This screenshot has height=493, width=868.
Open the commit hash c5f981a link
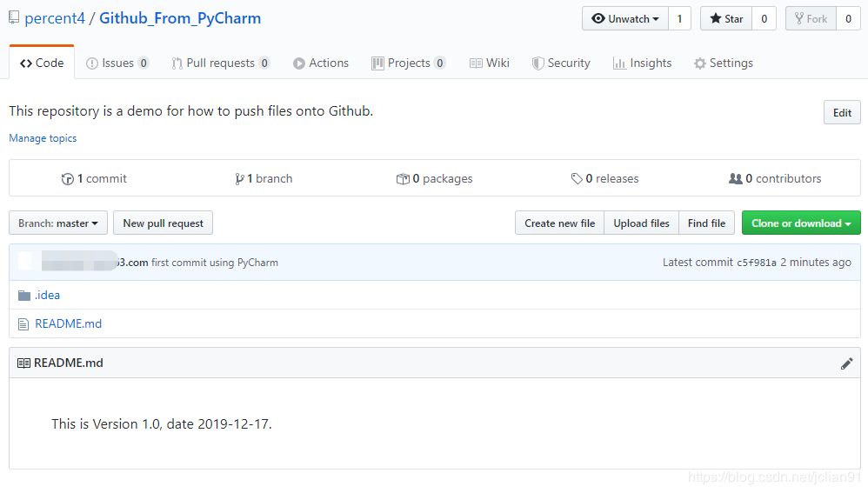[756, 263]
